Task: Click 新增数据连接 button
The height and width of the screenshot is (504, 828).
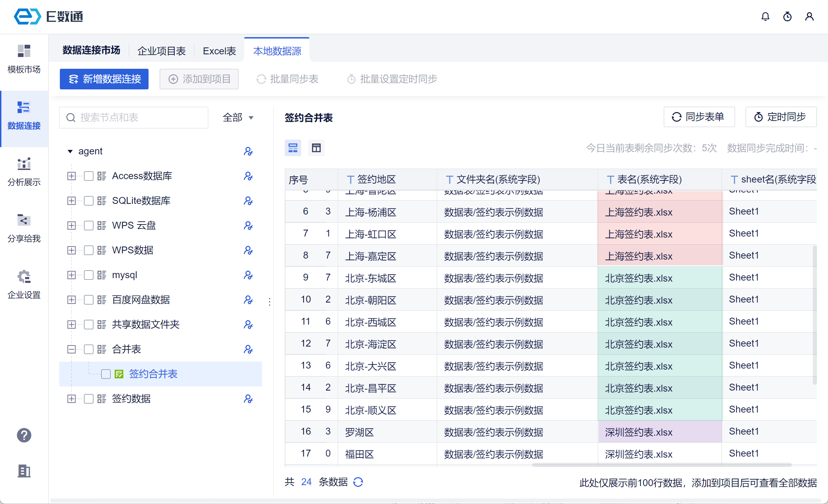Action: click(104, 79)
